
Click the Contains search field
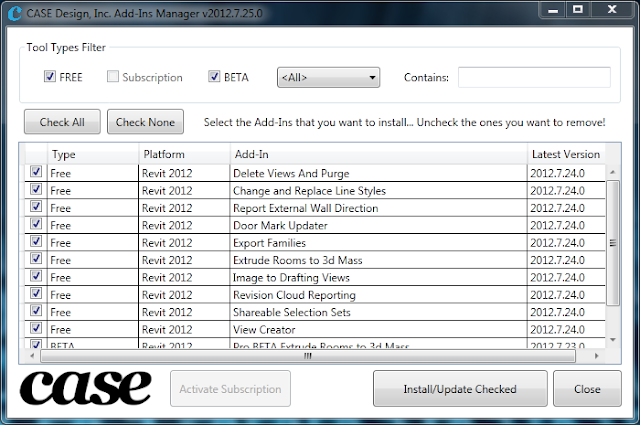[x=534, y=77]
